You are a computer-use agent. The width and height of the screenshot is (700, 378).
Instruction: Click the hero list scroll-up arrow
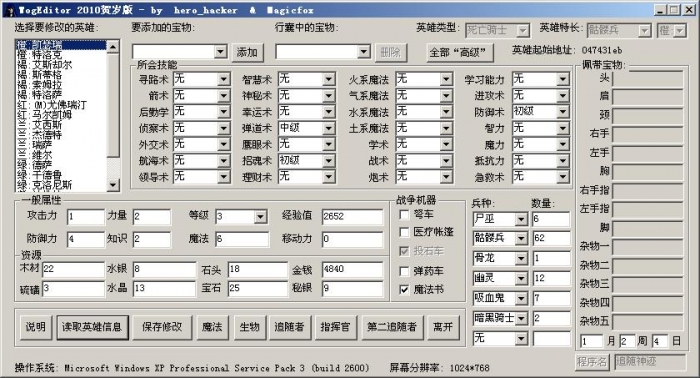113,46
